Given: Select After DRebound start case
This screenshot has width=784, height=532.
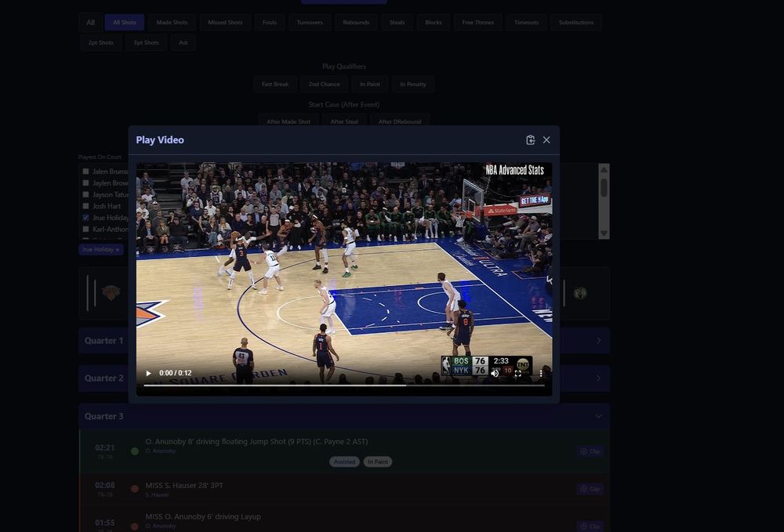Looking at the screenshot, I should click(x=400, y=121).
